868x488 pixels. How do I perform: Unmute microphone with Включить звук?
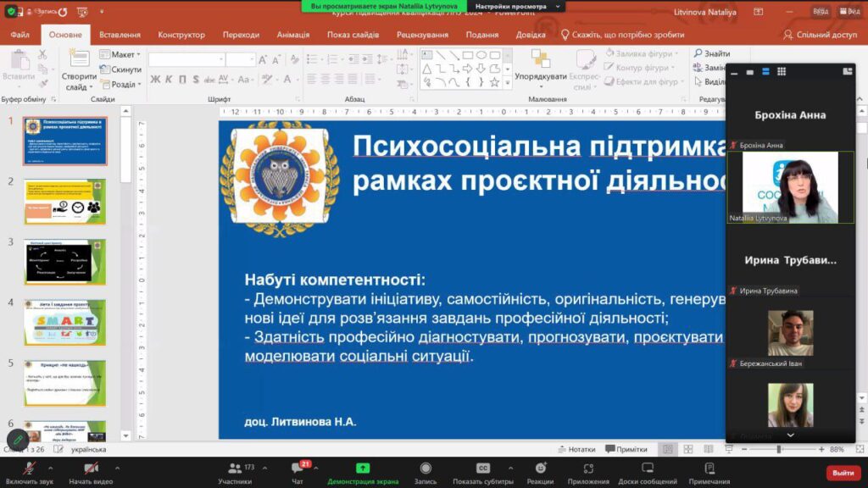tap(29, 469)
